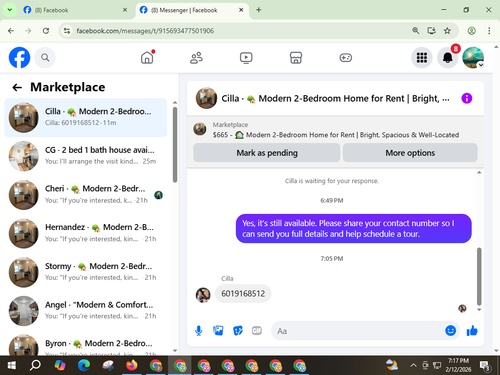Go back with the browser back arrow
Screen dimensions: 500x375
(x=11, y=31)
